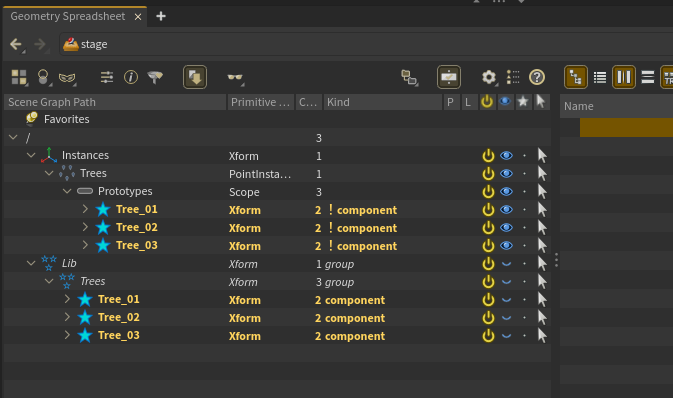Open the grid layout icon in toolbar
Screen dimensions: 673x398
click(18, 77)
